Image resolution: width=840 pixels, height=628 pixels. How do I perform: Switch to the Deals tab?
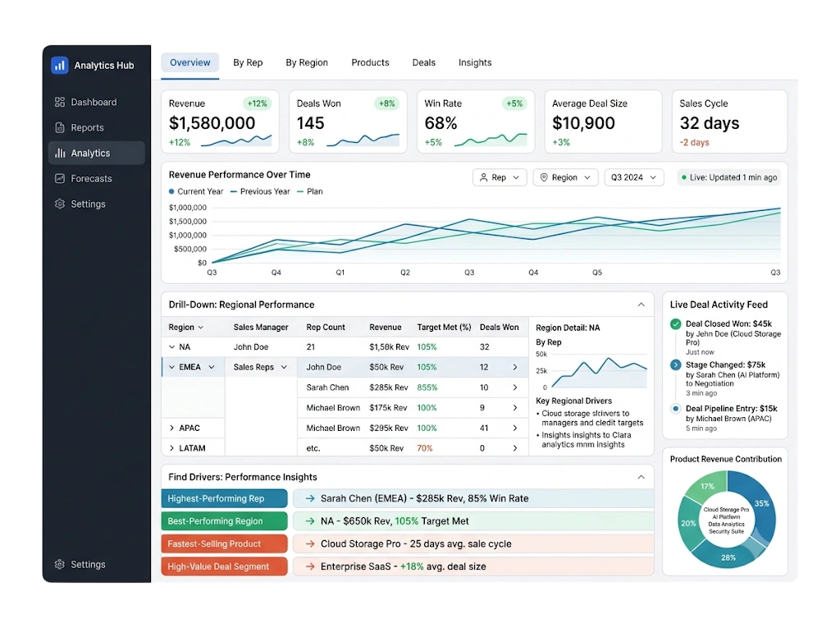[424, 62]
